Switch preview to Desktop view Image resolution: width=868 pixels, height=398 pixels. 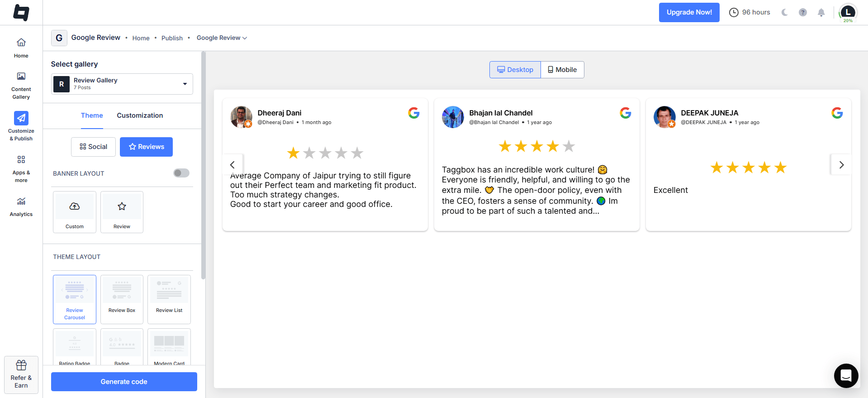coord(515,70)
